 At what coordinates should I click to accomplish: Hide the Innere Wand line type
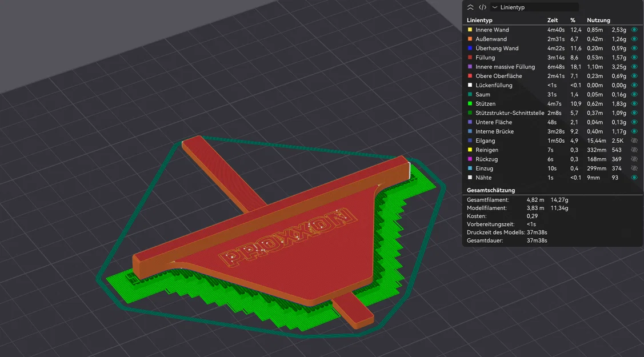(x=634, y=30)
